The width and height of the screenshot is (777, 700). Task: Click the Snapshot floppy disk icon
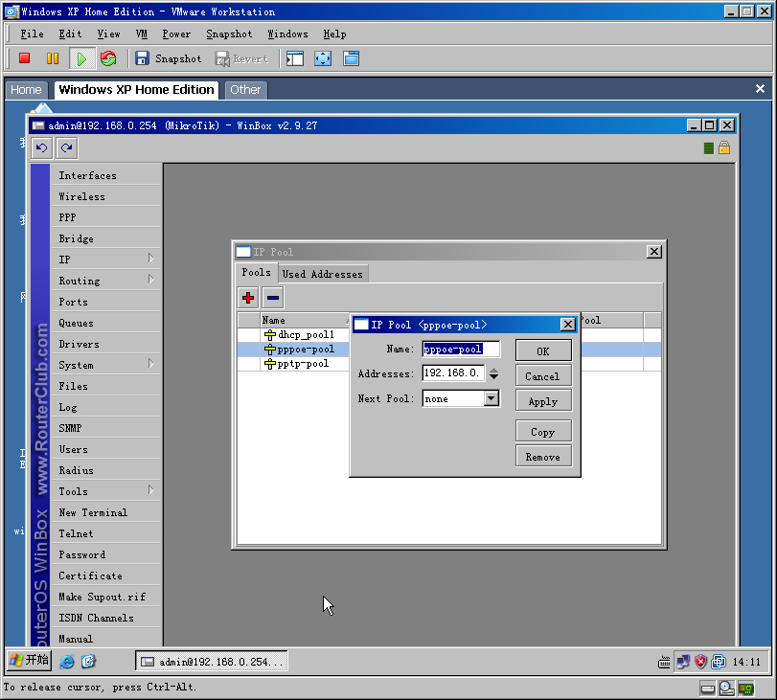coord(142,58)
